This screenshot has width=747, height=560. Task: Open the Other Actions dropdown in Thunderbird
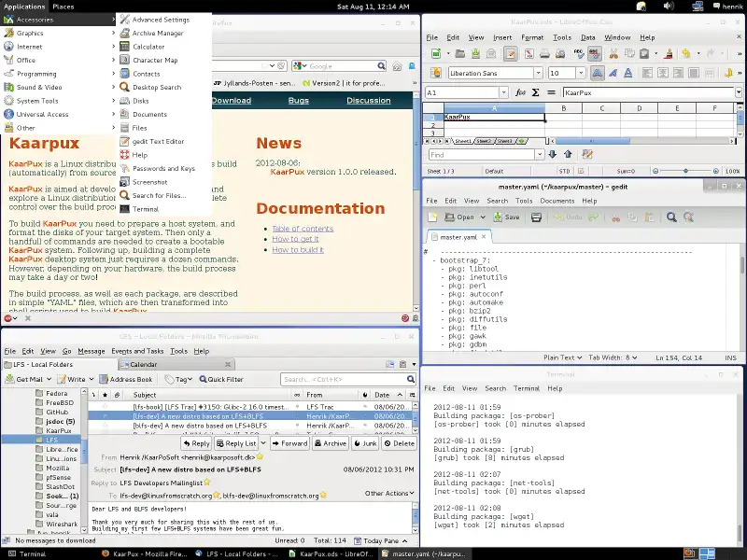[x=389, y=494]
